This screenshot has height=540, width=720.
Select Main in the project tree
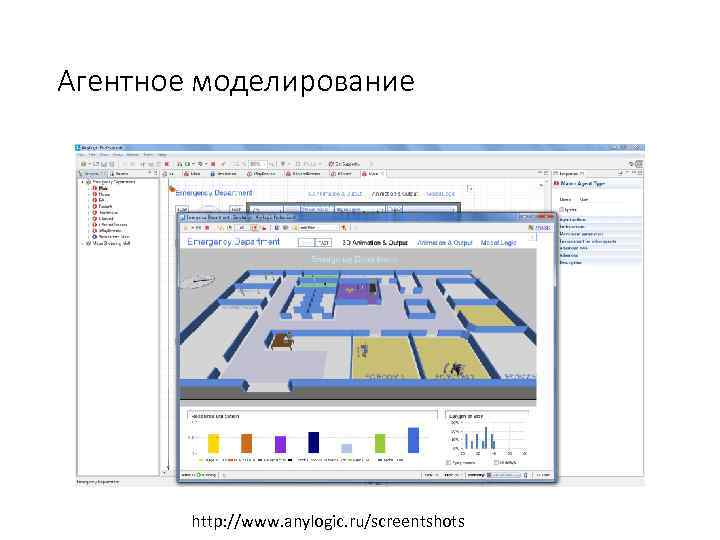coord(103,188)
